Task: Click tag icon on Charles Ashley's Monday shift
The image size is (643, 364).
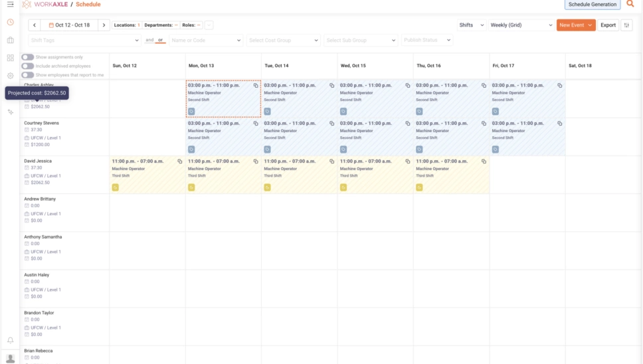Action: tap(191, 112)
